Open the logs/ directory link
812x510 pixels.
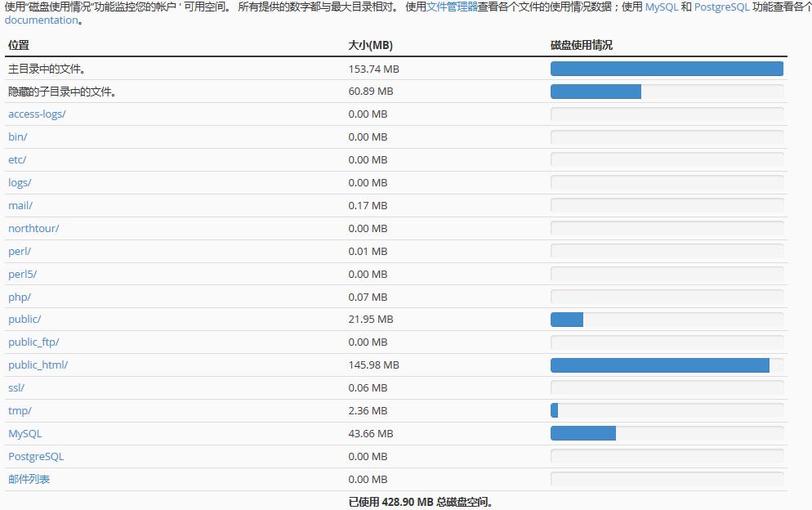[19, 182]
